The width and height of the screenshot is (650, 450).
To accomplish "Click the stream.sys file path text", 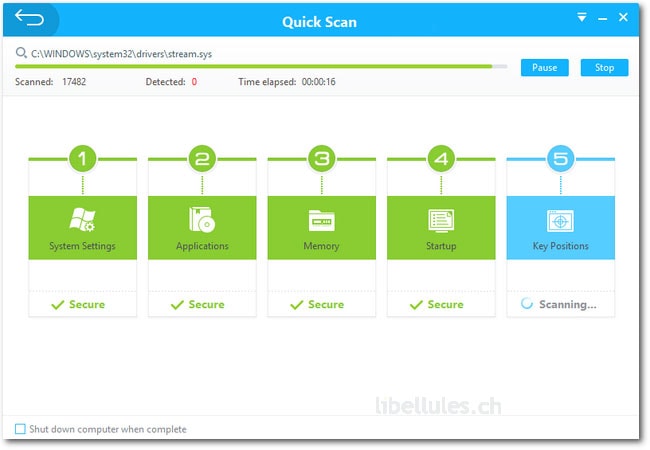I will (121, 54).
